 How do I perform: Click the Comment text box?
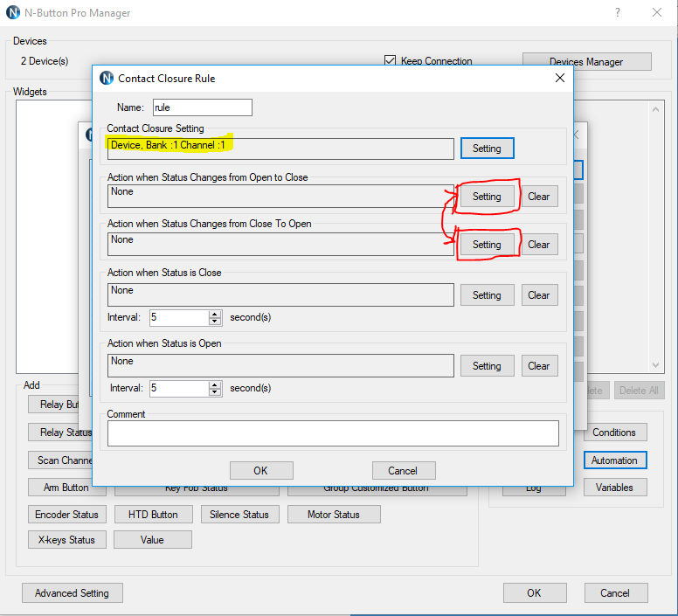[x=333, y=433]
